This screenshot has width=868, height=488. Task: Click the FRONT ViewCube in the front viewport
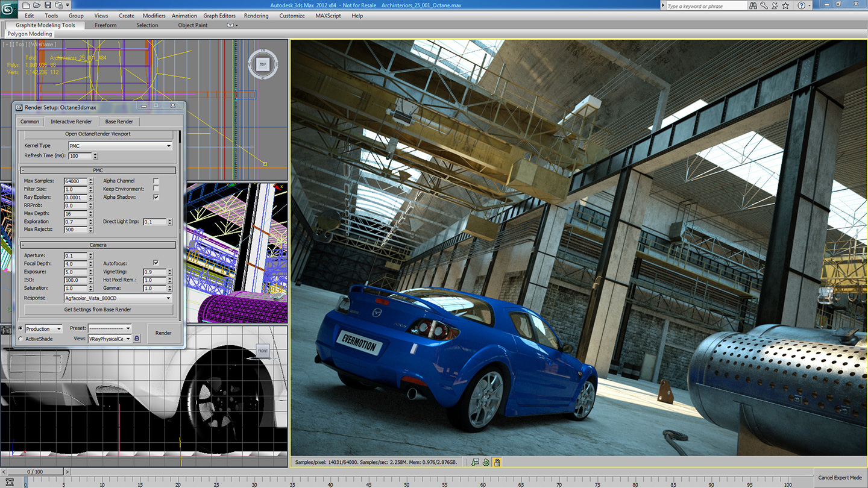[x=263, y=351]
